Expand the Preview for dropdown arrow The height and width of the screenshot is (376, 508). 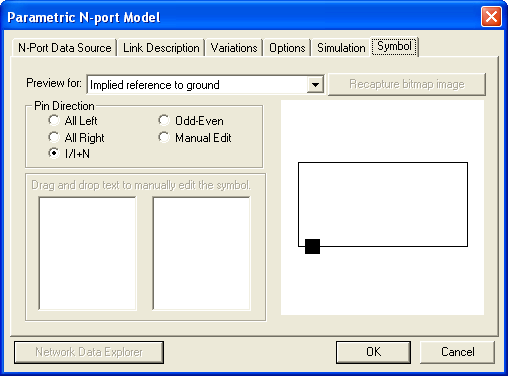click(x=315, y=85)
